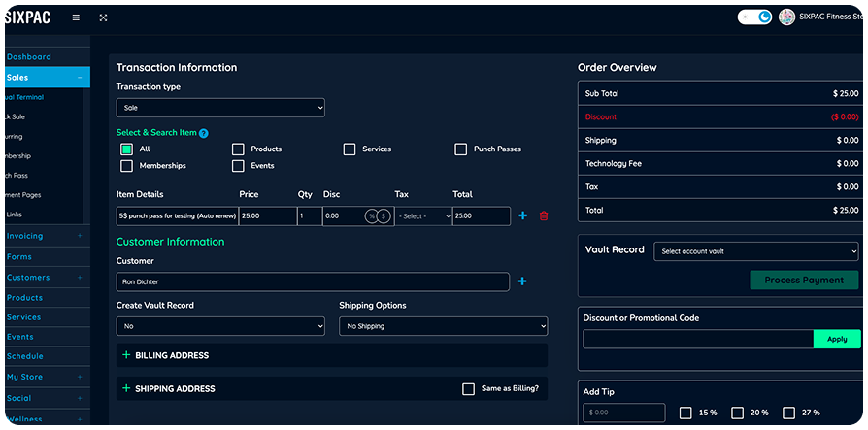Viewport: 868px width, 430px height.
Task: Click the item Total field
Action: coord(482,216)
